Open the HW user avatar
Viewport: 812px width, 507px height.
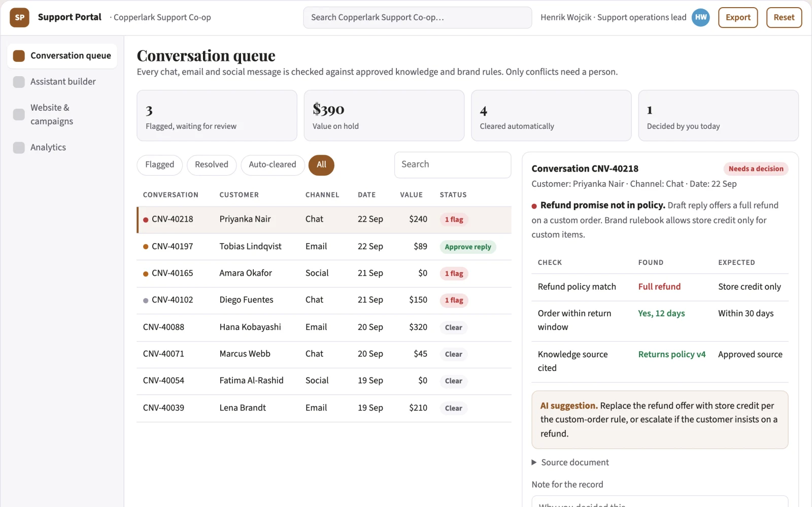701,17
